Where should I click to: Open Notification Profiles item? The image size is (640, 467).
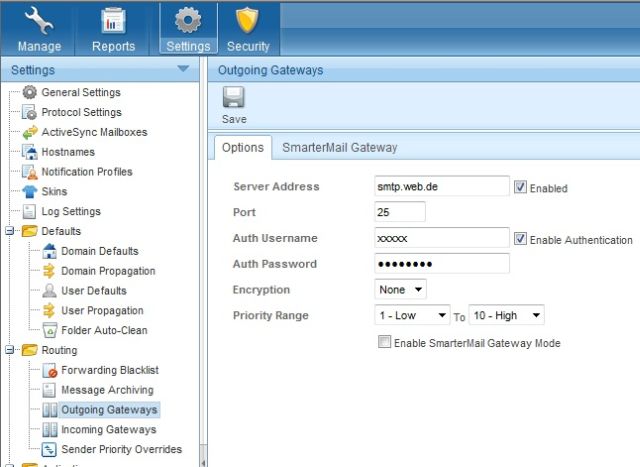[x=86, y=172]
